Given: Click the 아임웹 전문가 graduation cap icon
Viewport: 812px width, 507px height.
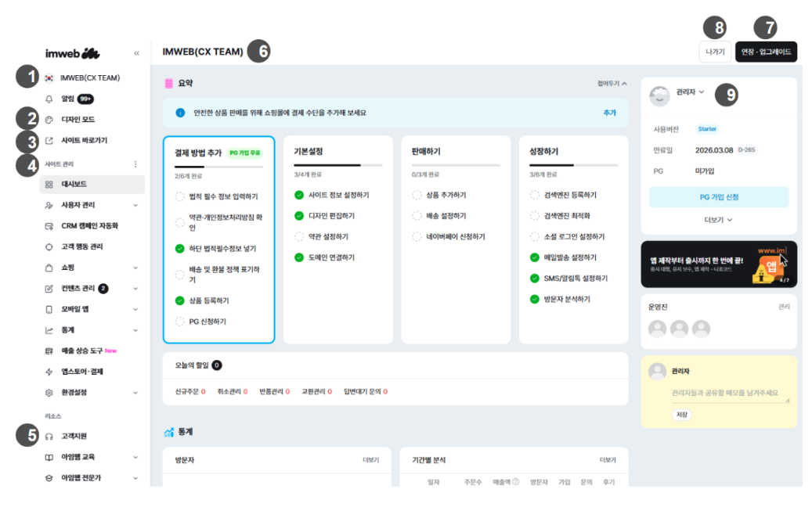Looking at the screenshot, I should pyautogui.click(x=49, y=478).
